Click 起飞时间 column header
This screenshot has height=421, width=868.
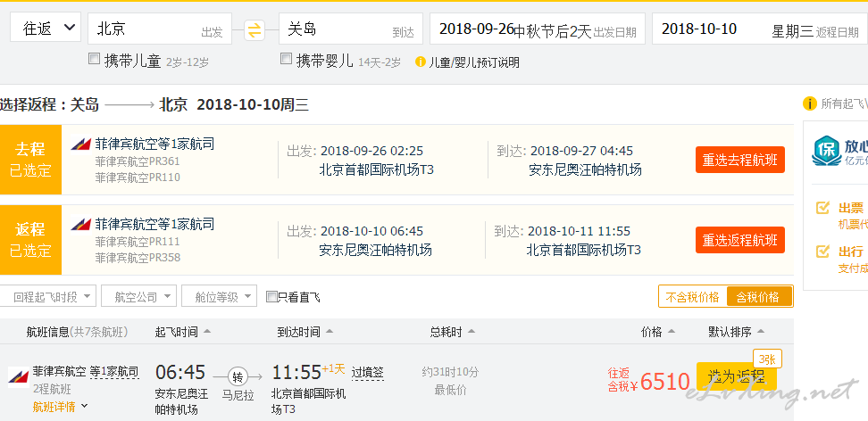tap(177, 332)
